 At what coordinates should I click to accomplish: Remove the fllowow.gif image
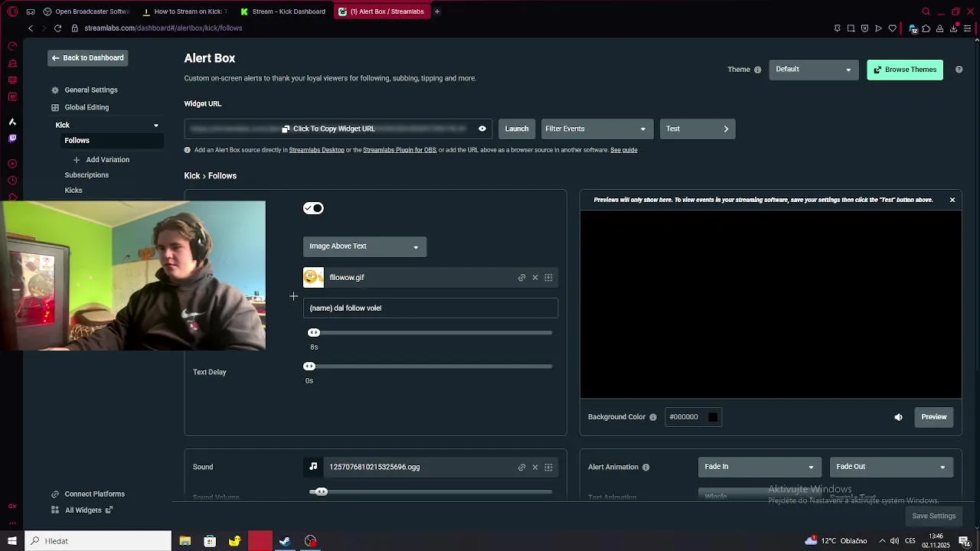[x=535, y=278]
